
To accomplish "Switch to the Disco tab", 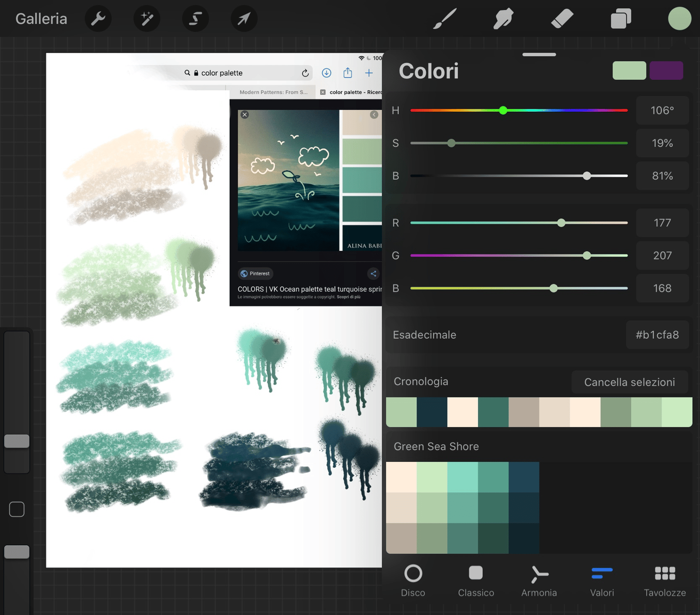I will [x=413, y=581].
